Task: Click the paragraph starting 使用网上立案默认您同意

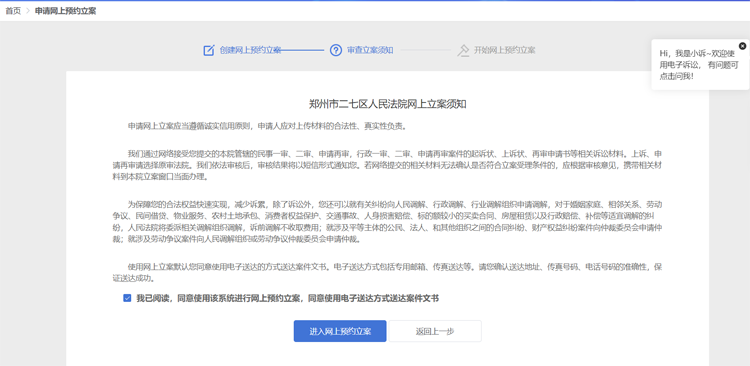Action: click(387, 272)
